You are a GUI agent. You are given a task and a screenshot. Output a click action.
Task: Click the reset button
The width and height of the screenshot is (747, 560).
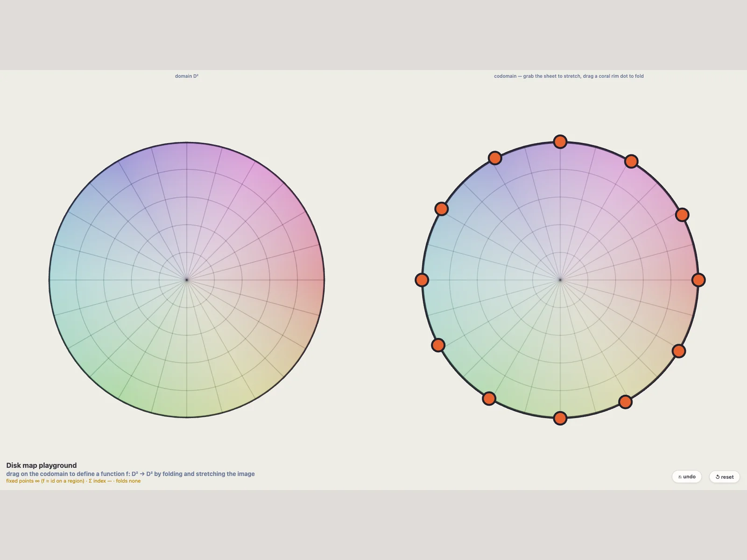[724, 477]
